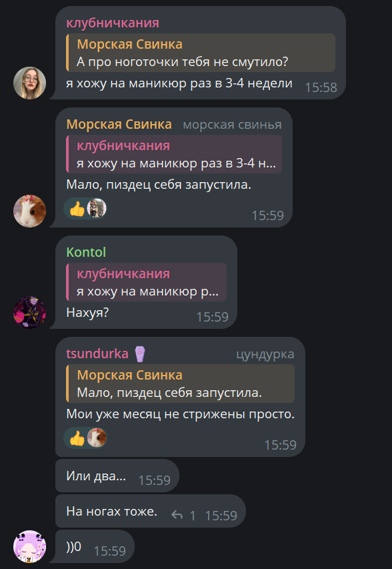392x569 pixels.
Task: Open Kontol's dark anime avatar
Action: coord(30,312)
